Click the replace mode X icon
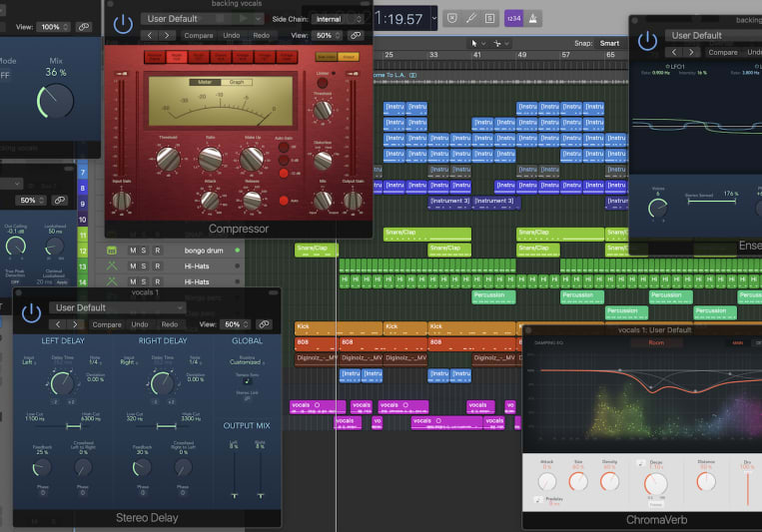Viewport: 762px width, 532px height. click(452, 18)
